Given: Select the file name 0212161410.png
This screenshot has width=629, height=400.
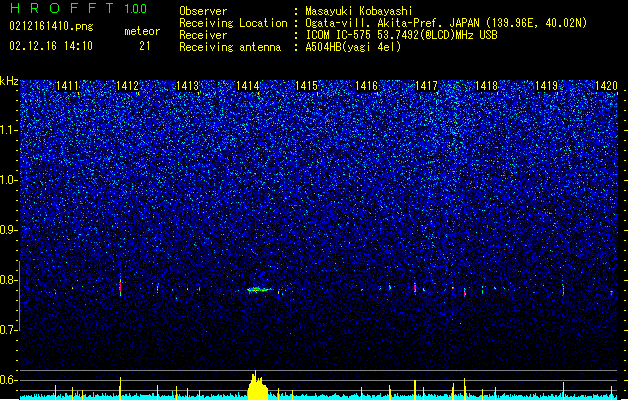Looking at the screenshot, I should point(51,26).
